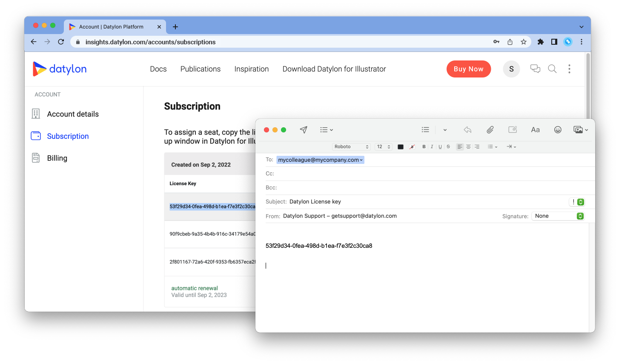The height and width of the screenshot is (364, 619).
Task: Toggle the format bar with Aa icon
Action: tap(535, 130)
